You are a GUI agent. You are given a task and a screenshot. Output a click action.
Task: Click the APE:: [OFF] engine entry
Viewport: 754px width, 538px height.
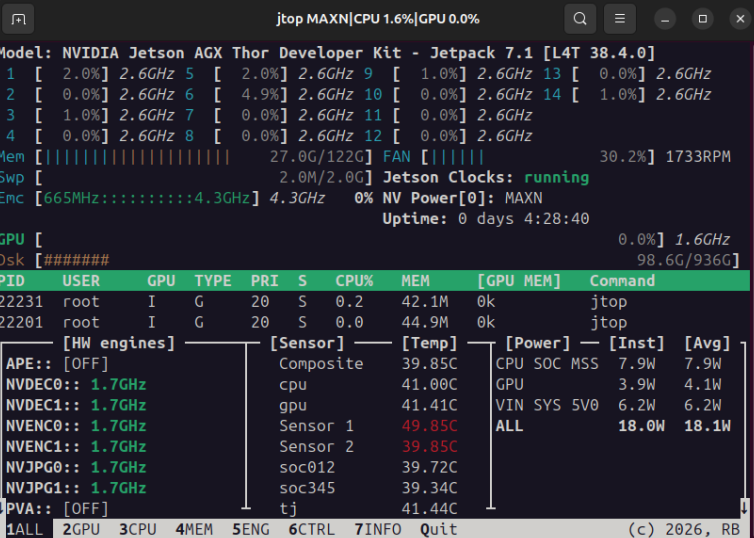pos(57,363)
